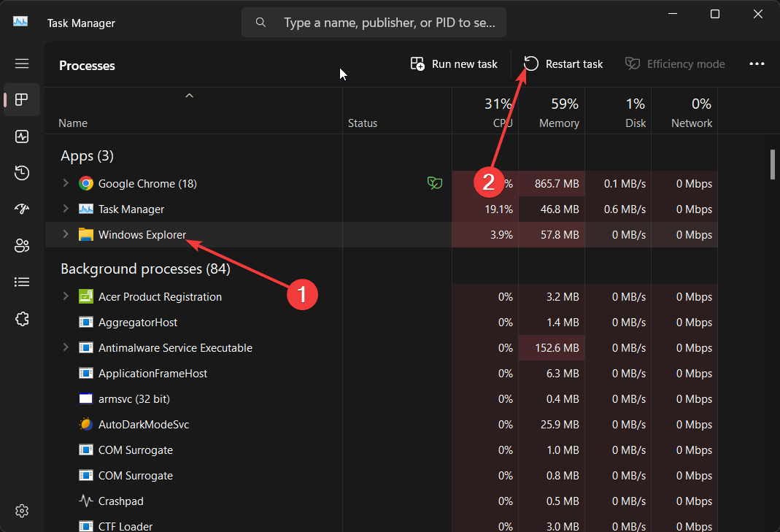Click the Background processes (84) heading
The width and height of the screenshot is (780, 532).
coord(145,269)
